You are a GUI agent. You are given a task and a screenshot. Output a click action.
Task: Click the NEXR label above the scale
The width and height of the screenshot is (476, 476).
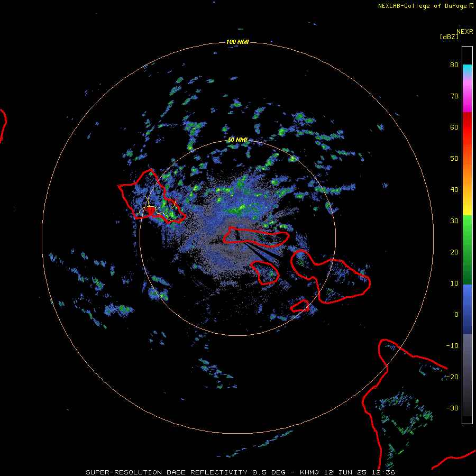[x=464, y=32]
